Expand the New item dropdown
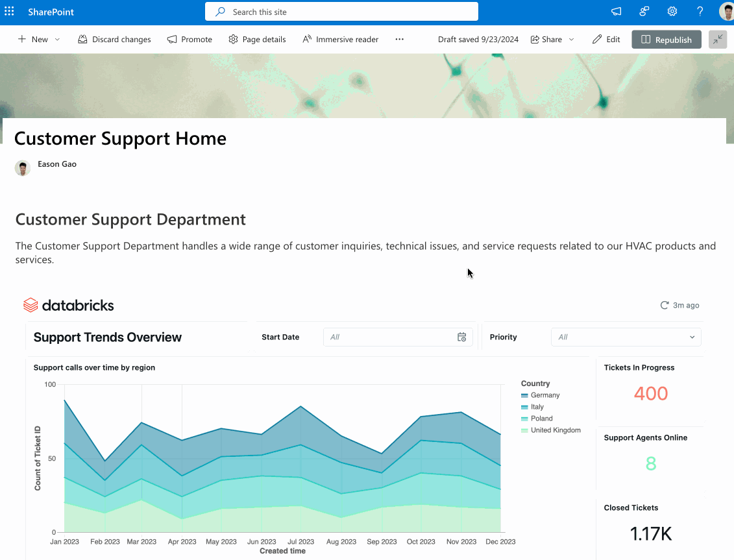 (x=57, y=40)
